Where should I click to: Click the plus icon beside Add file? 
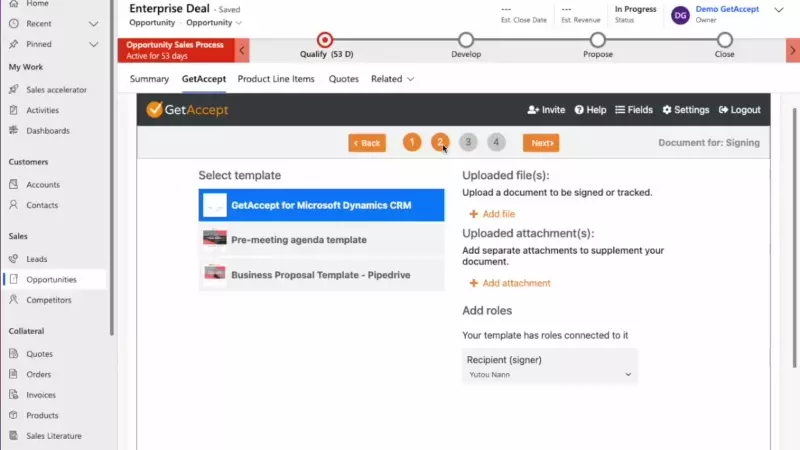(473, 214)
